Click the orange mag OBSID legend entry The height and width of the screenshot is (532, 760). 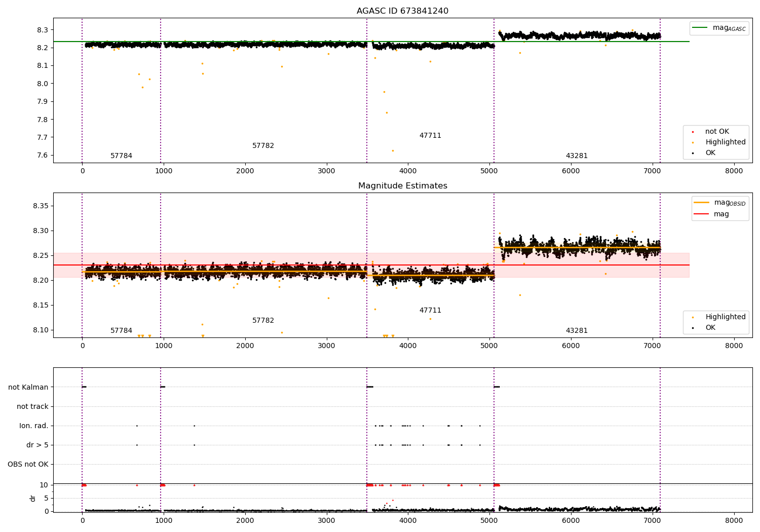click(x=719, y=203)
